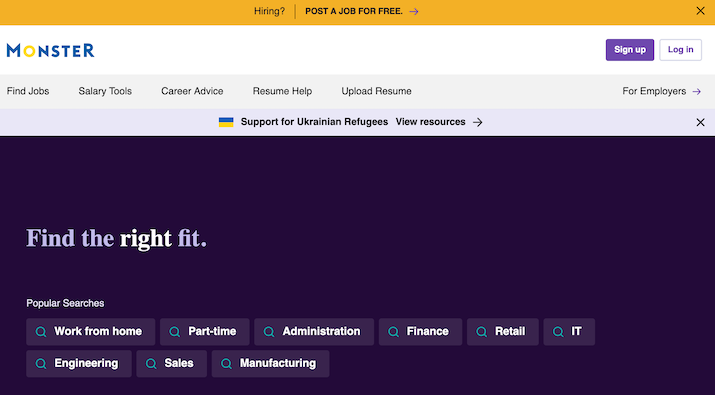
Task: Click search icon on Manufacturing chip
Action: [x=226, y=364]
